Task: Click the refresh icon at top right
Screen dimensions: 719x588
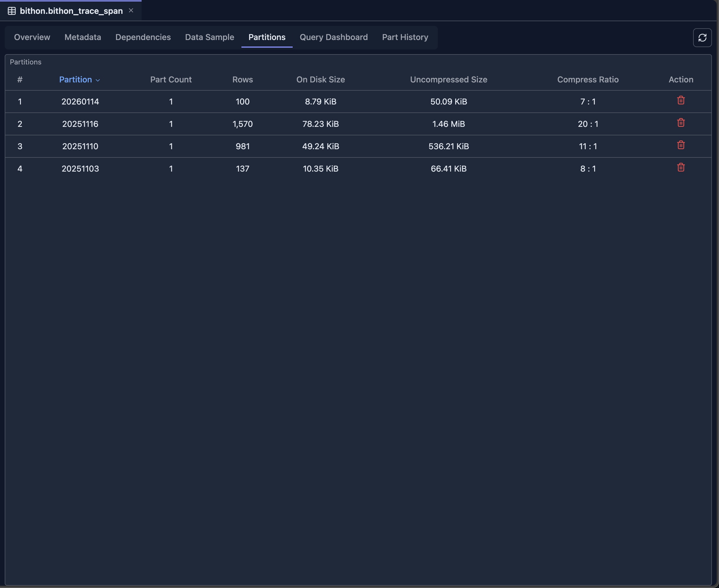Action: tap(702, 37)
